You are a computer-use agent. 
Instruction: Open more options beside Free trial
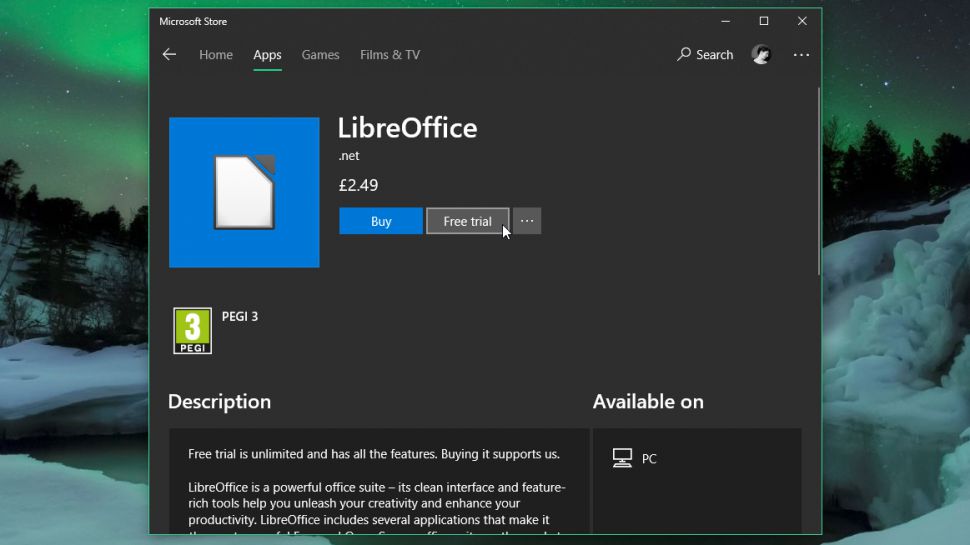[527, 221]
